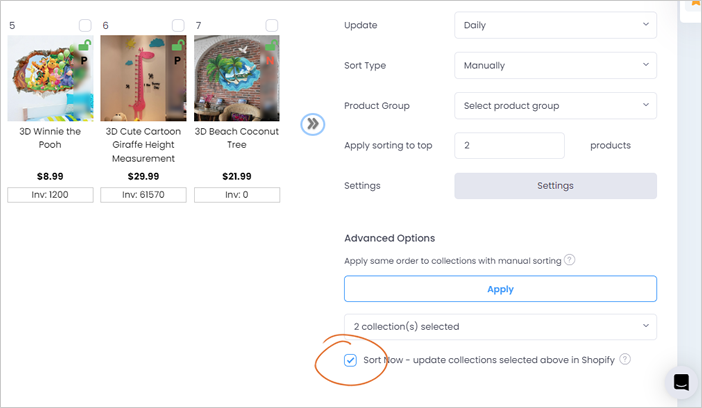Screen dimensions: 702x408
Task: Uncheck the Sort Now checkbox
Action: [350, 360]
